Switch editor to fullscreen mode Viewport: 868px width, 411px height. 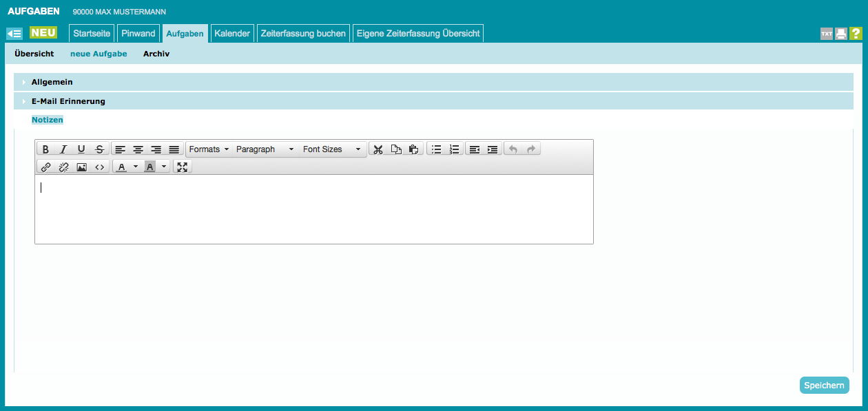[182, 167]
